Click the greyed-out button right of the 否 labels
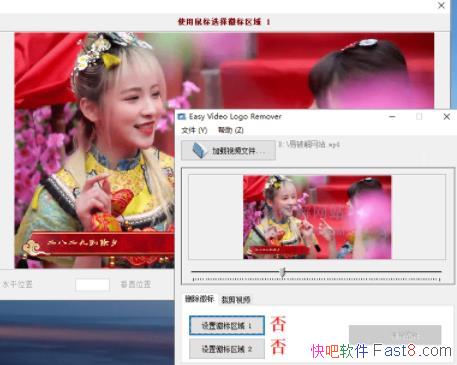The width and height of the screenshot is (457, 365). [x=395, y=335]
